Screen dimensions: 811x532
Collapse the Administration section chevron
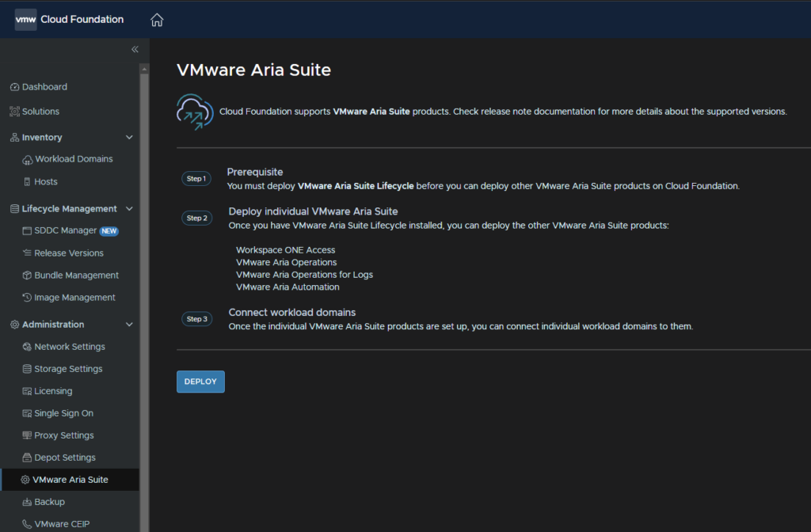coord(129,325)
